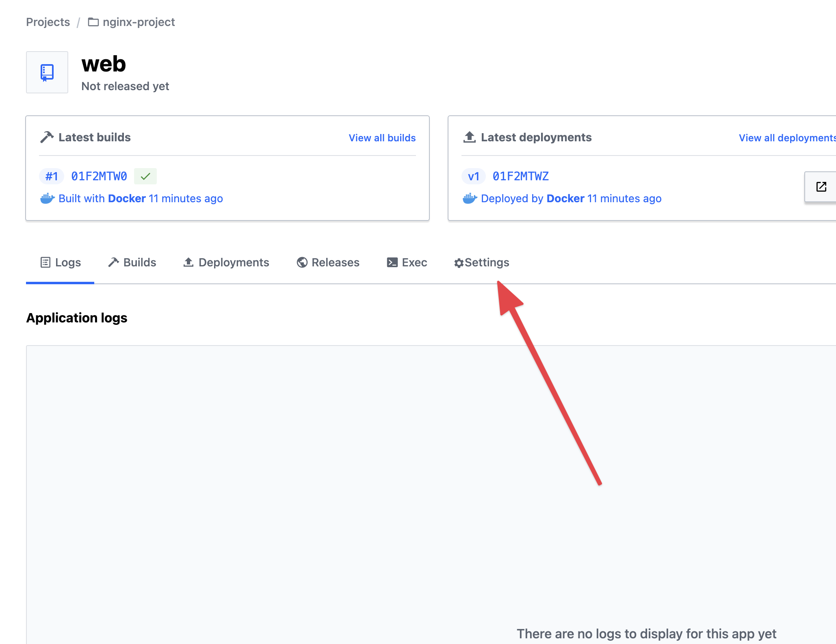This screenshot has width=836, height=644.
Task: Click the hammer icon beside Latest builds
Action: tap(48, 137)
